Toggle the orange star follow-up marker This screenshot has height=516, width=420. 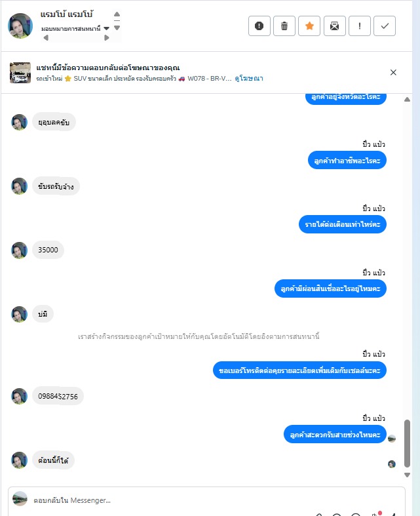(x=309, y=26)
